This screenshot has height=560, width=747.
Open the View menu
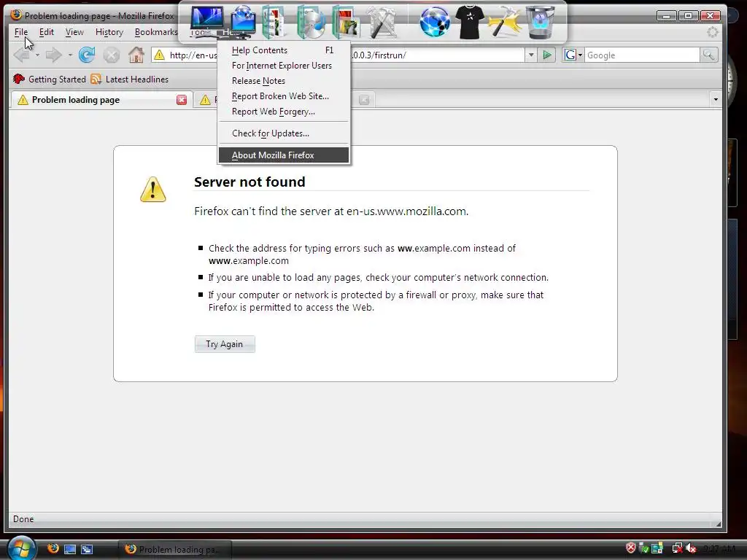(74, 32)
